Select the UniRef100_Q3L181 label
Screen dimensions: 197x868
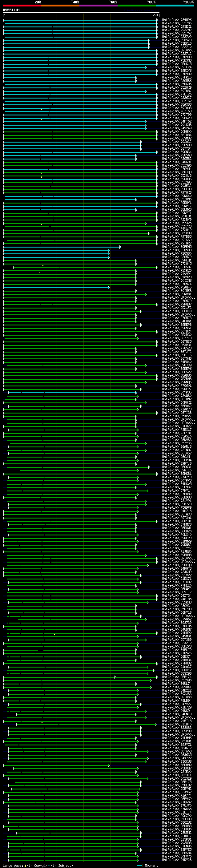pos(176,433)
